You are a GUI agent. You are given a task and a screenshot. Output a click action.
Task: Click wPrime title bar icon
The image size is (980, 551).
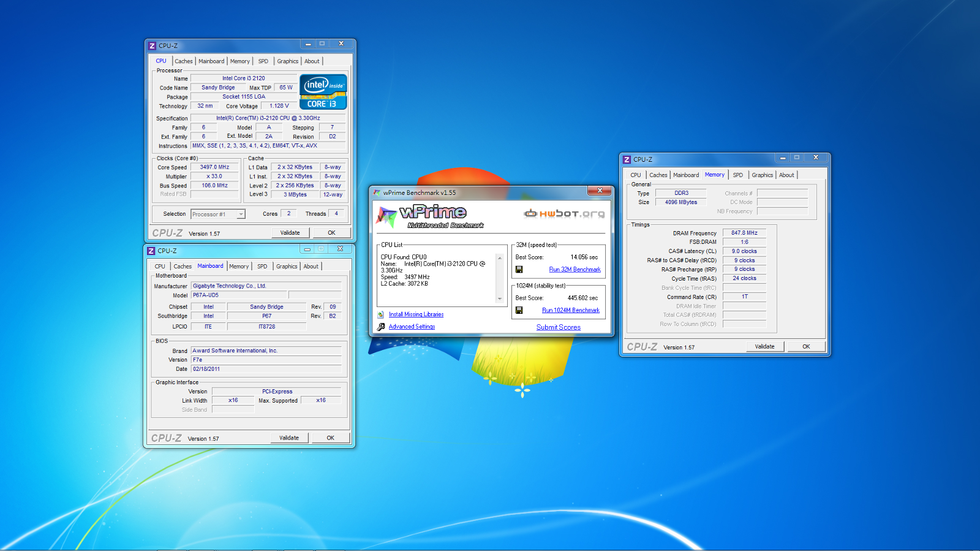[377, 192]
